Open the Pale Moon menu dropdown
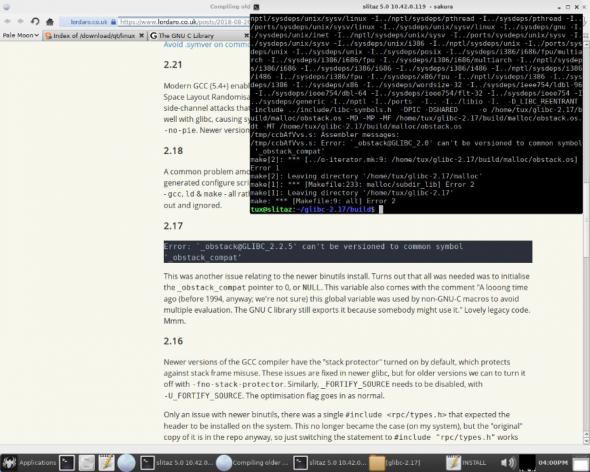Image resolution: width=590 pixels, height=472 pixels. [x=21, y=35]
